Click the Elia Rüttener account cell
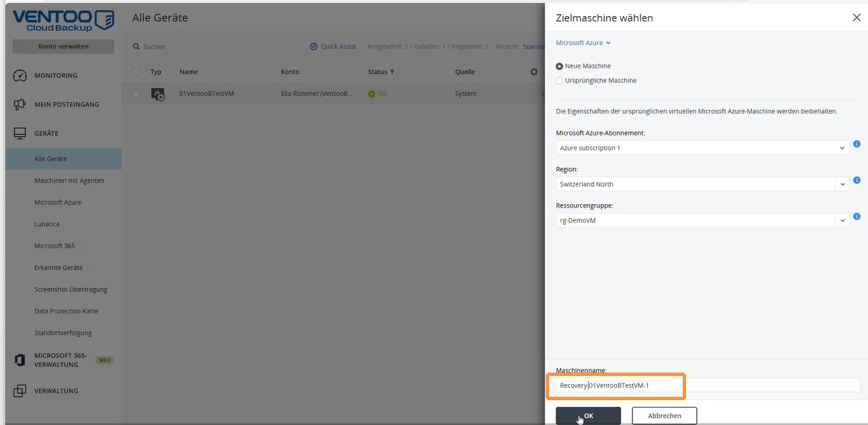The height and width of the screenshot is (425, 868). click(x=317, y=94)
